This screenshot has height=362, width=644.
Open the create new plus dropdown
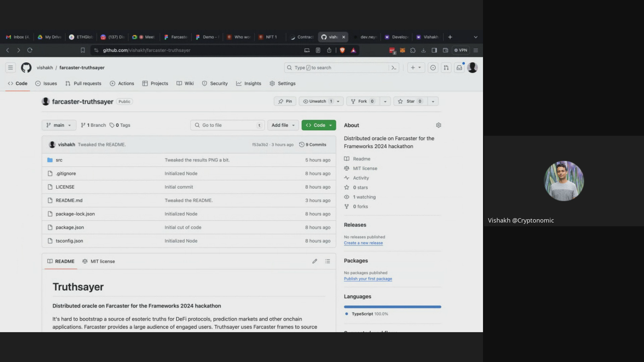pos(416,68)
